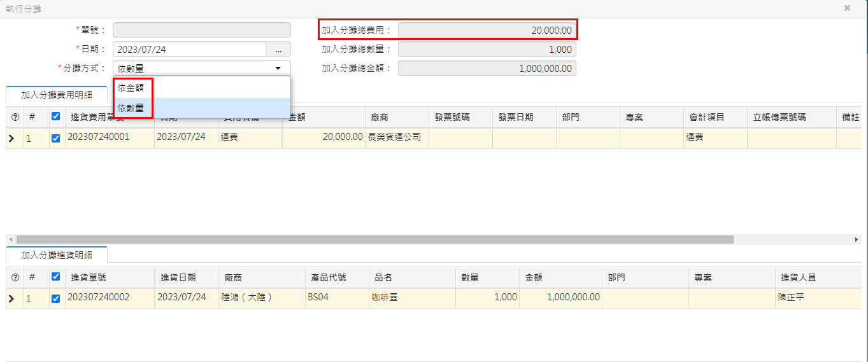Click the date field showing 2023/07/24
This screenshot has height=362, width=868.
[189, 50]
